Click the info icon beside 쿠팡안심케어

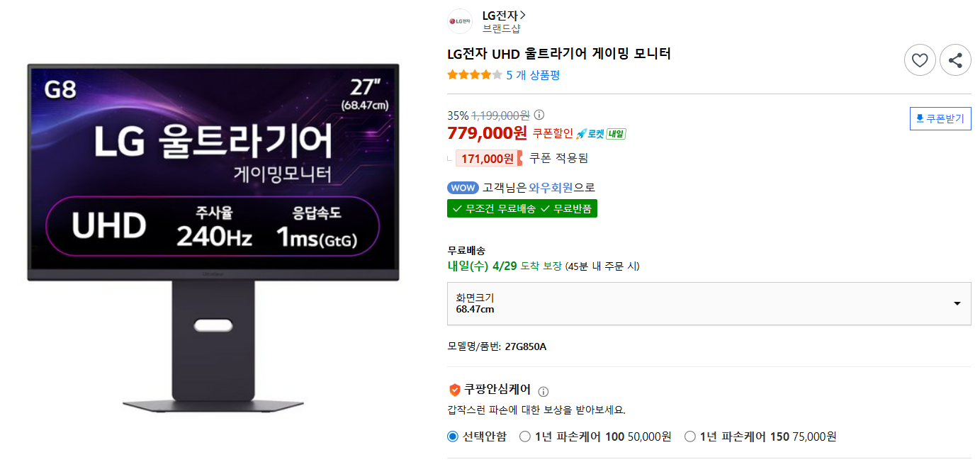coord(543,390)
